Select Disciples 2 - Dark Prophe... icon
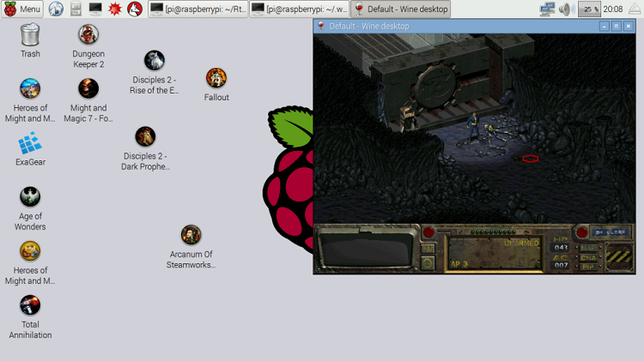Screen dimensions: 644x361 tap(145, 148)
